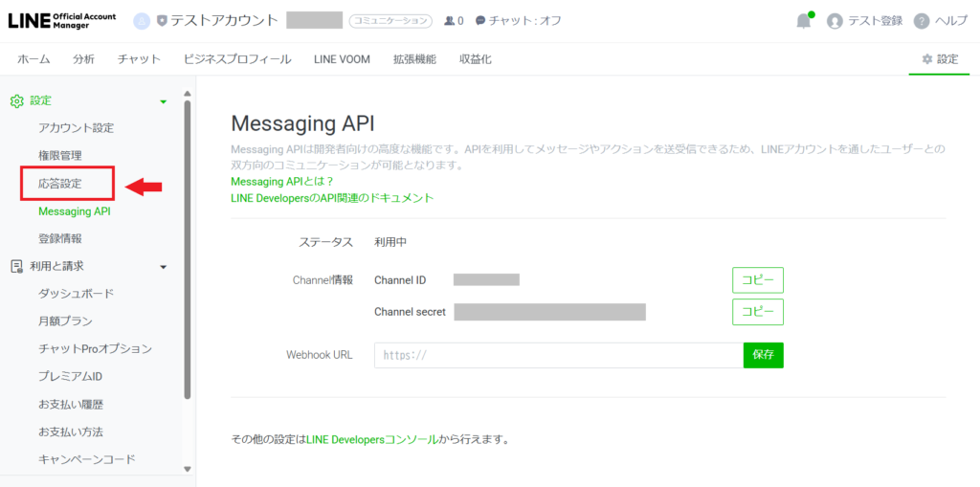Image resolution: width=980 pixels, height=487 pixels.
Task: Collapse the 利用と請求 sidebar section
Action: (x=164, y=267)
